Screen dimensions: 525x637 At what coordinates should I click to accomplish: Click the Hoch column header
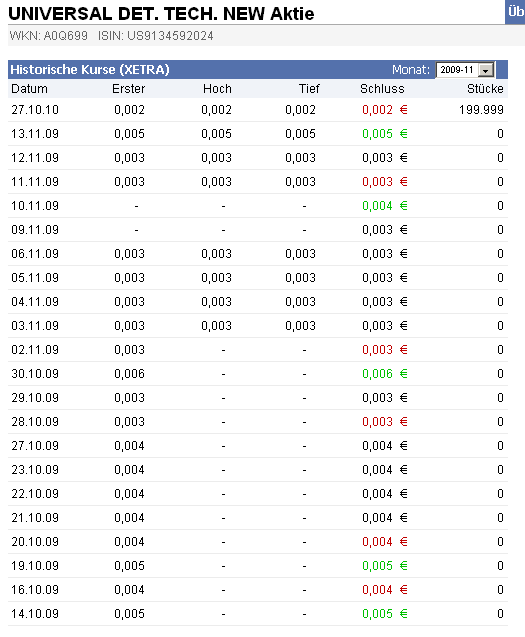(217, 89)
